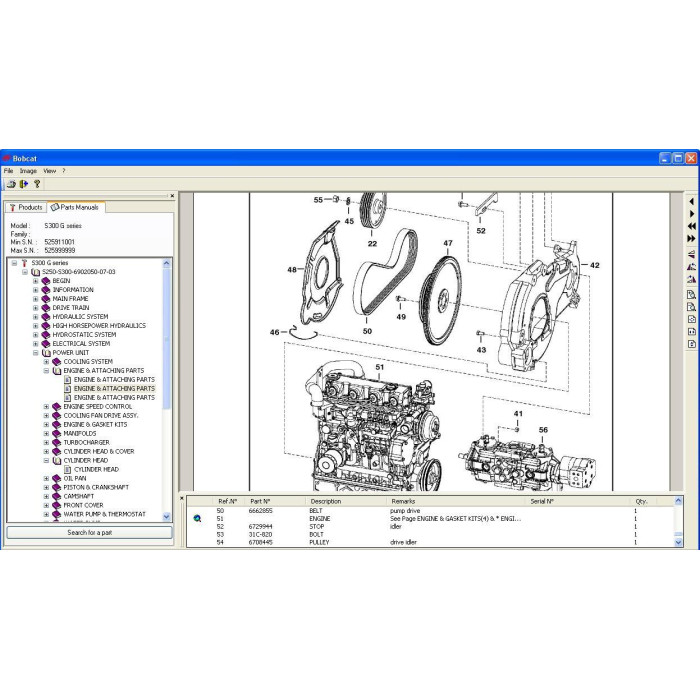700x700 pixels.
Task: Select WATER PUMP & THERMOSTAT entry
Action: [104, 514]
